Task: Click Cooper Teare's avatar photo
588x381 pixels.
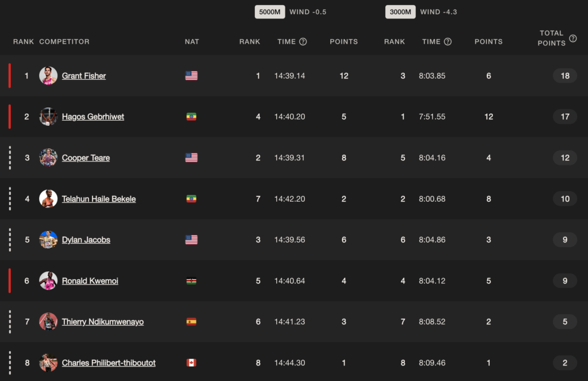Action: 48,157
